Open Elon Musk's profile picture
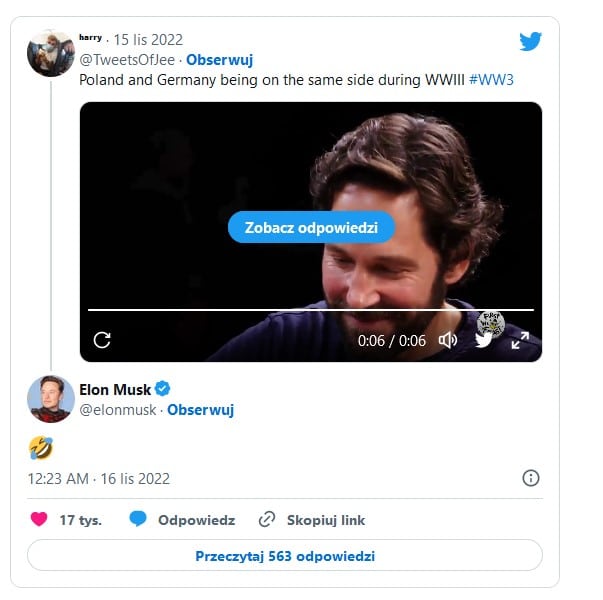The height and width of the screenshot is (600, 603). point(51,399)
